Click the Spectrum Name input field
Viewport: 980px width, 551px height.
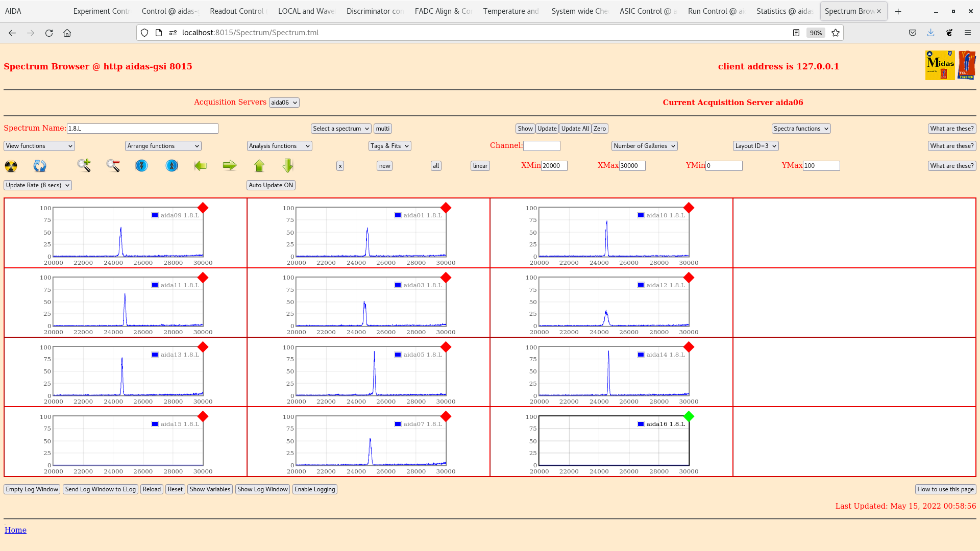142,129
